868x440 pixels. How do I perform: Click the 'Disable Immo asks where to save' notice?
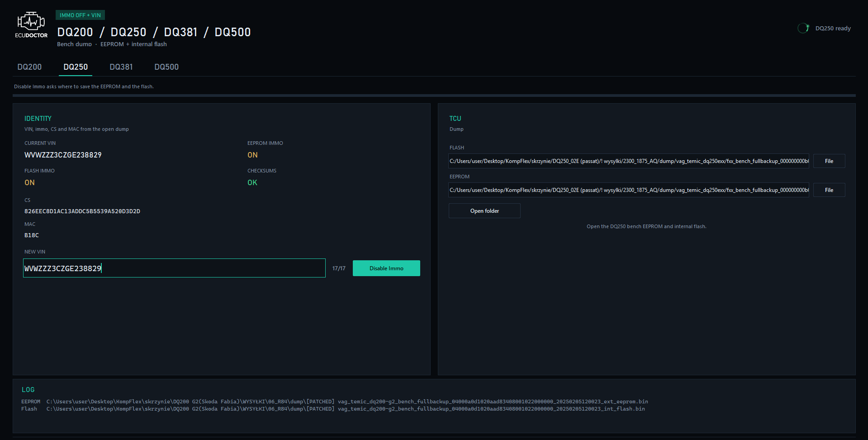[84, 86]
